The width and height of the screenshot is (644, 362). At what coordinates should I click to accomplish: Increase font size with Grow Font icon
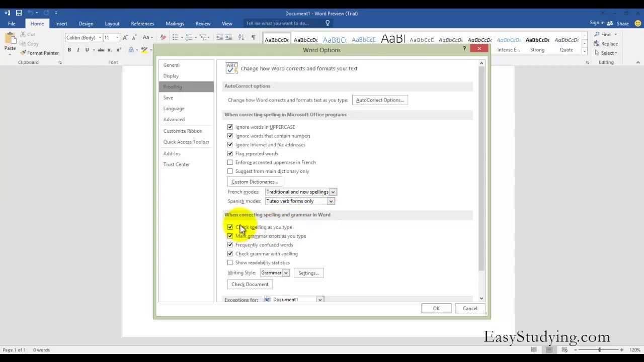(125, 38)
